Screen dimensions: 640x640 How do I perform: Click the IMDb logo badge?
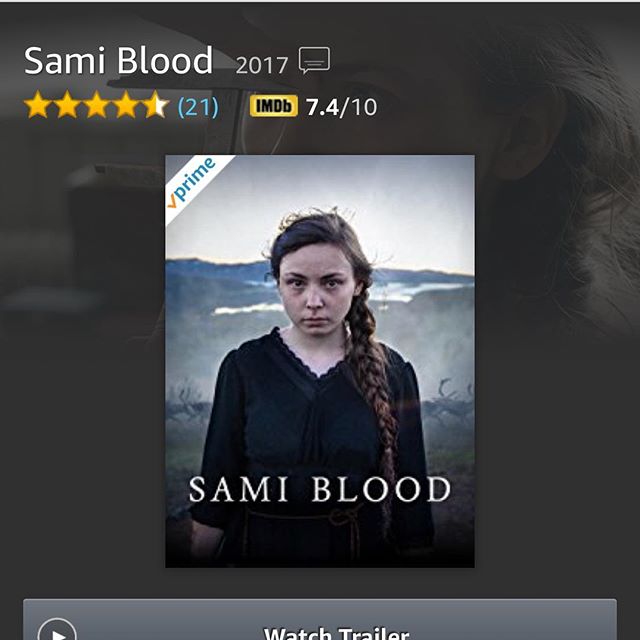click(x=273, y=106)
